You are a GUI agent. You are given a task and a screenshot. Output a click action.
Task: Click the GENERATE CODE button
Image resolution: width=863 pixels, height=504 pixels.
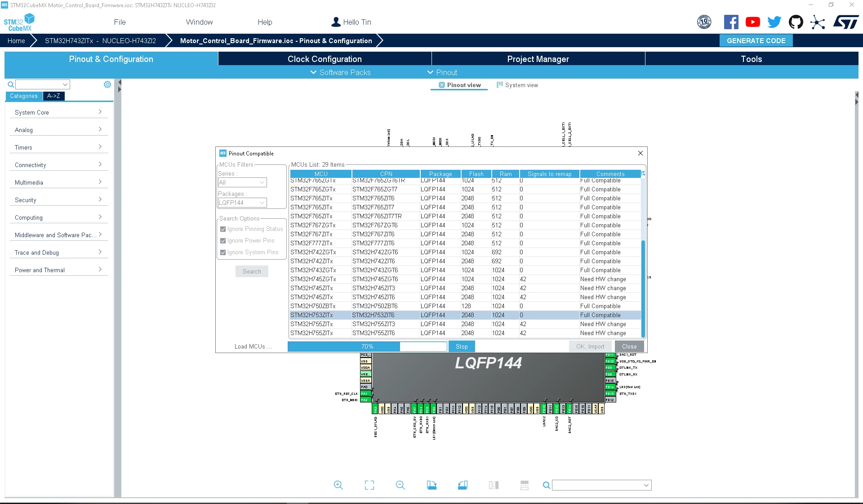pyautogui.click(x=756, y=40)
